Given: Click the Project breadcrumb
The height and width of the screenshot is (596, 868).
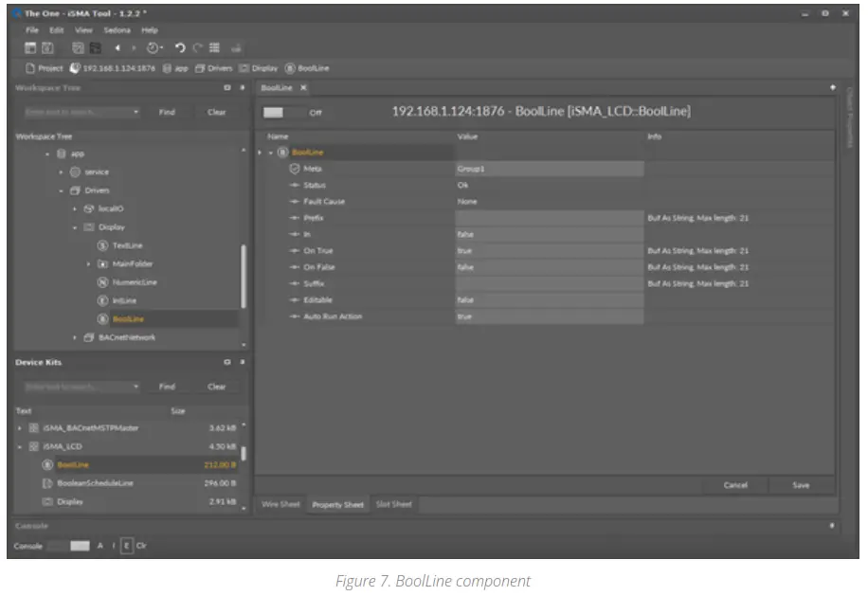Looking at the screenshot, I should click(x=45, y=68).
